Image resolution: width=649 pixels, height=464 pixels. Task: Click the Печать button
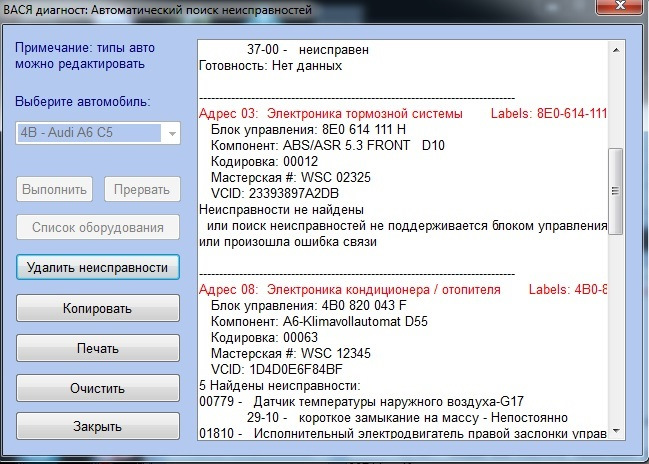[x=98, y=348]
